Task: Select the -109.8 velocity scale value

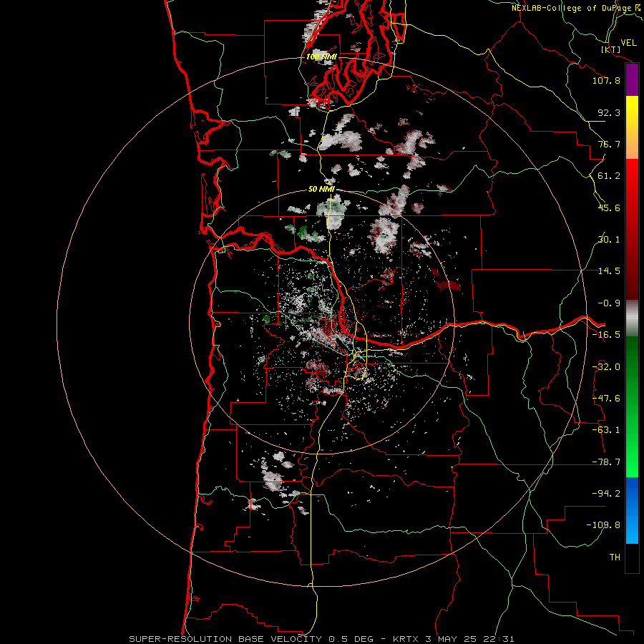Action: point(603,525)
